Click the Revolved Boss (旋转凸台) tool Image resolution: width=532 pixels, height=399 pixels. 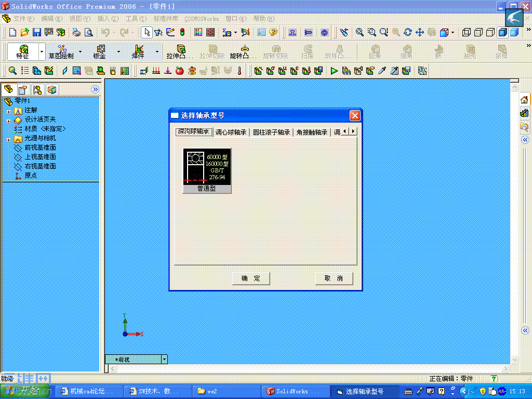coord(242,52)
